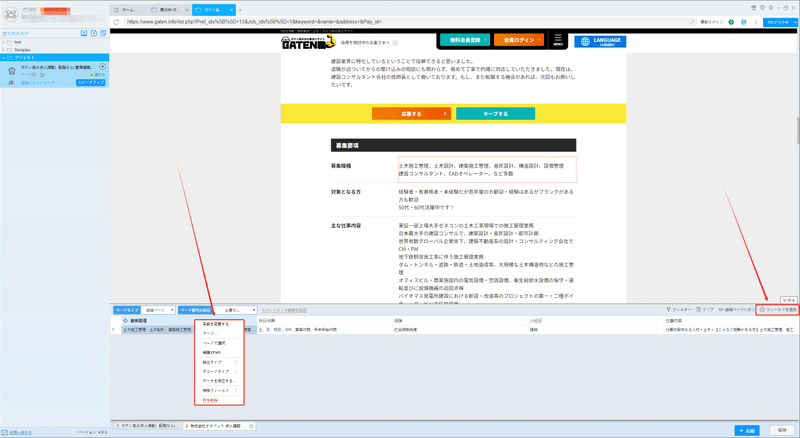Select ページで選択 in context menu
Viewport: 800px width, 438px height.
219,343
